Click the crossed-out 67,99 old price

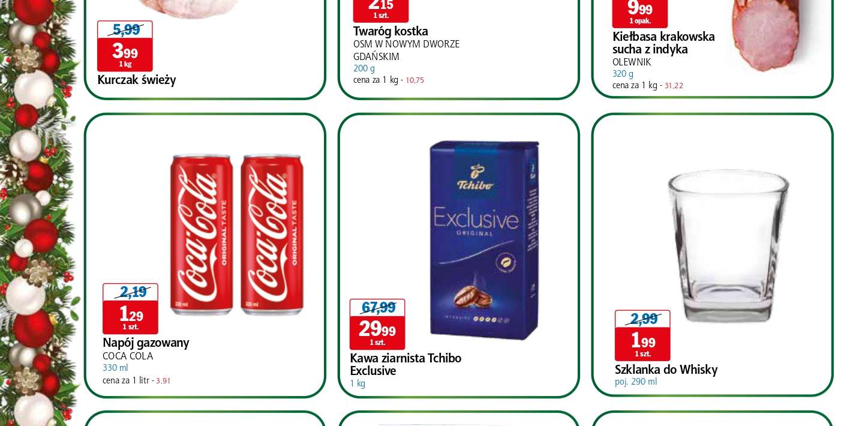pos(378,308)
